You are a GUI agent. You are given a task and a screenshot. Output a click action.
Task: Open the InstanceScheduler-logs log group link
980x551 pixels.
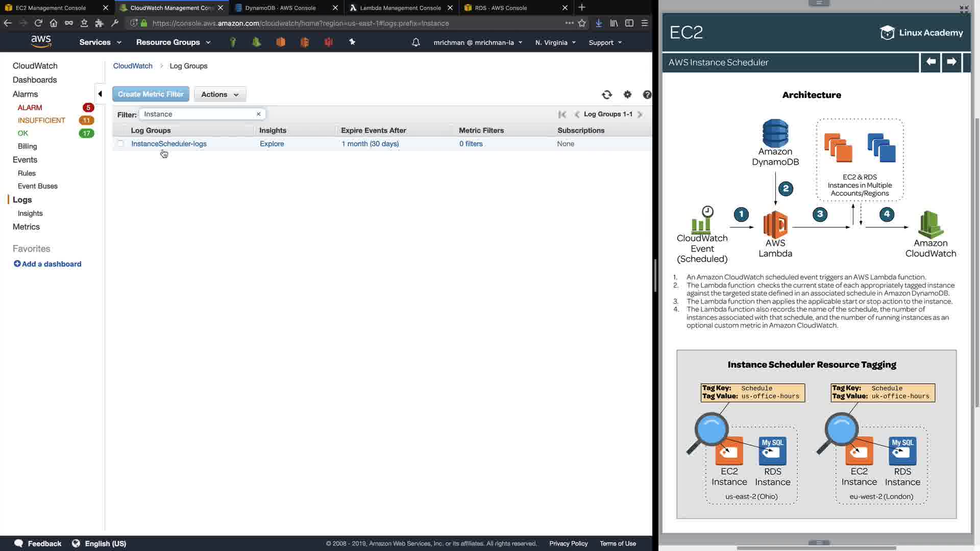[x=169, y=144]
